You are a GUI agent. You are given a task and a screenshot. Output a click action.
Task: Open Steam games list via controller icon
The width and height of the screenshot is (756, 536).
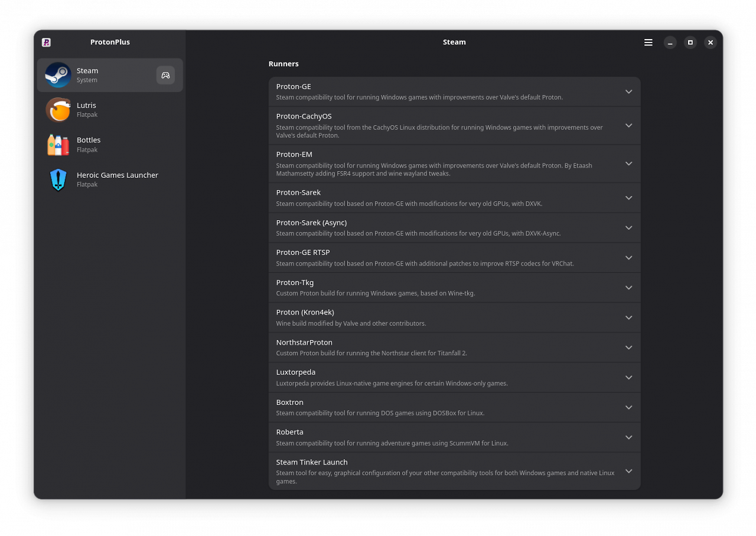click(x=165, y=75)
